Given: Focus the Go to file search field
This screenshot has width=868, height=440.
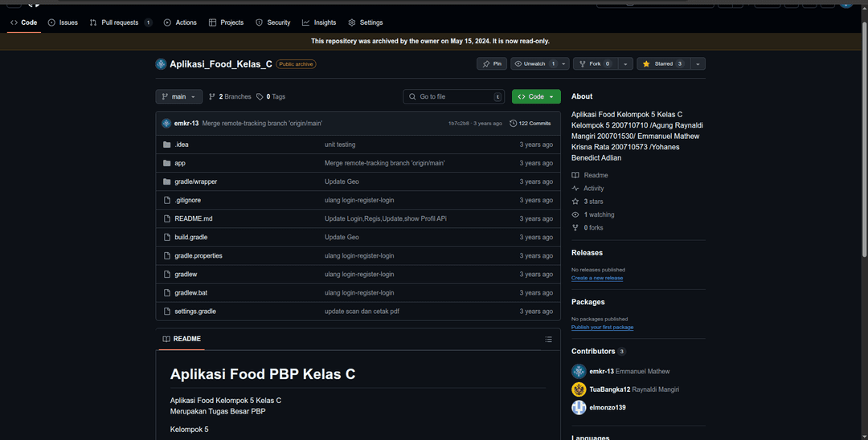Looking at the screenshot, I should point(454,96).
